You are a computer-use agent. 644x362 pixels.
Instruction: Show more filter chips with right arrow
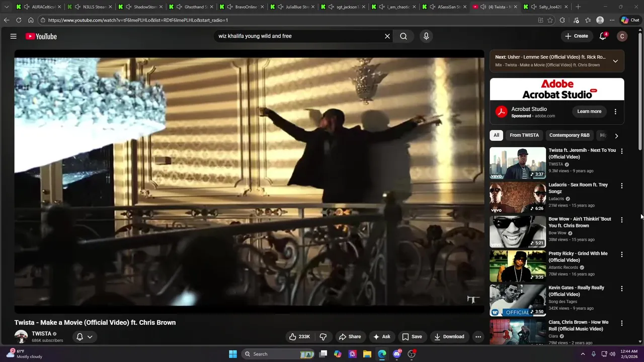point(616,136)
